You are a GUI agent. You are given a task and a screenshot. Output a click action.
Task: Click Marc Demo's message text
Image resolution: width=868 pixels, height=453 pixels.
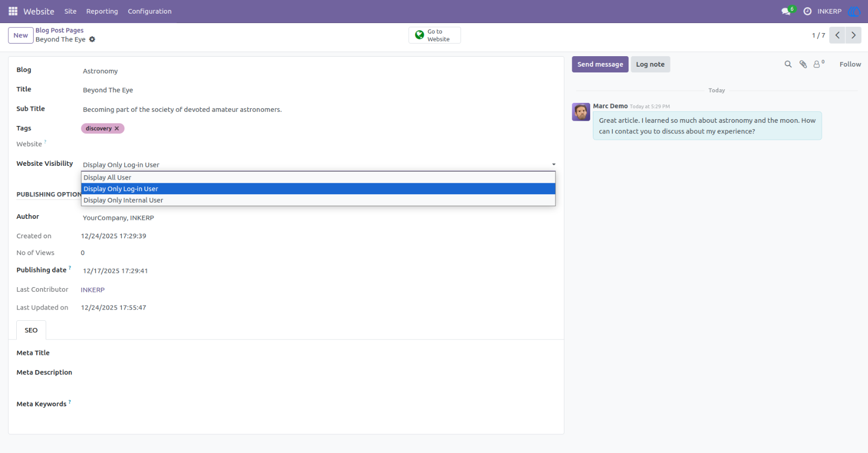(x=707, y=126)
